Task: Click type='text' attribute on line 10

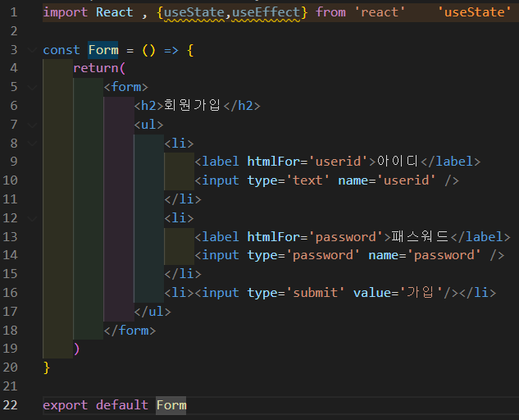Action: pos(289,180)
